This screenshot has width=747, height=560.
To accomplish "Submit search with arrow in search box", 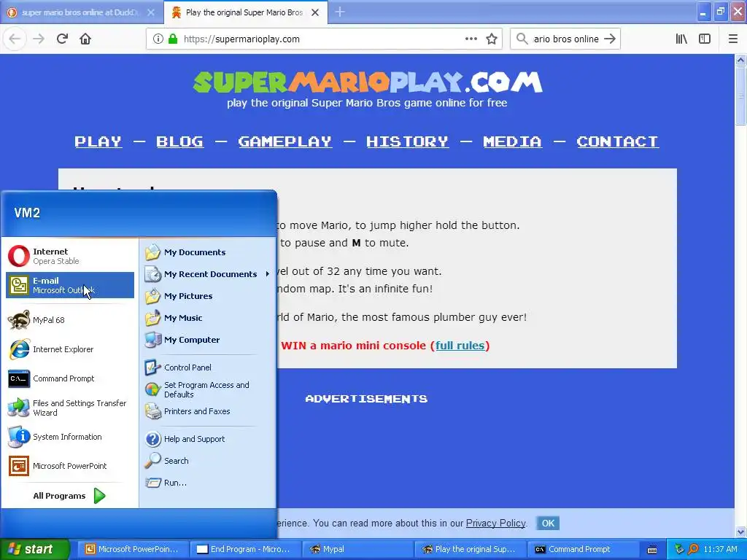I will tap(610, 39).
